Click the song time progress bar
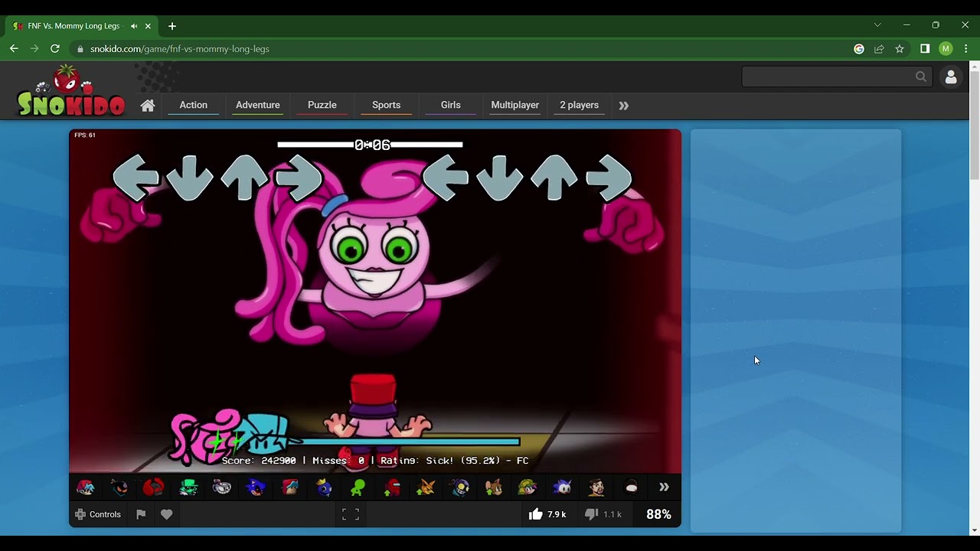Image resolution: width=980 pixels, height=551 pixels. click(x=370, y=145)
